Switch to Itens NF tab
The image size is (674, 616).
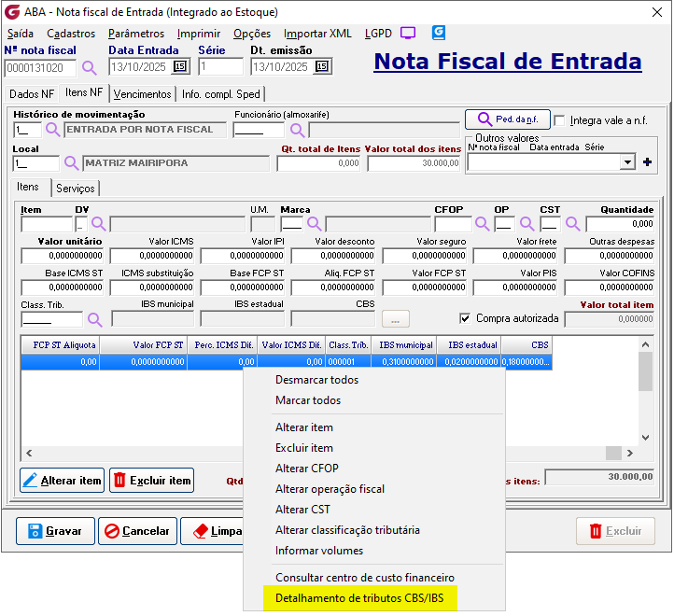point(84,92)
